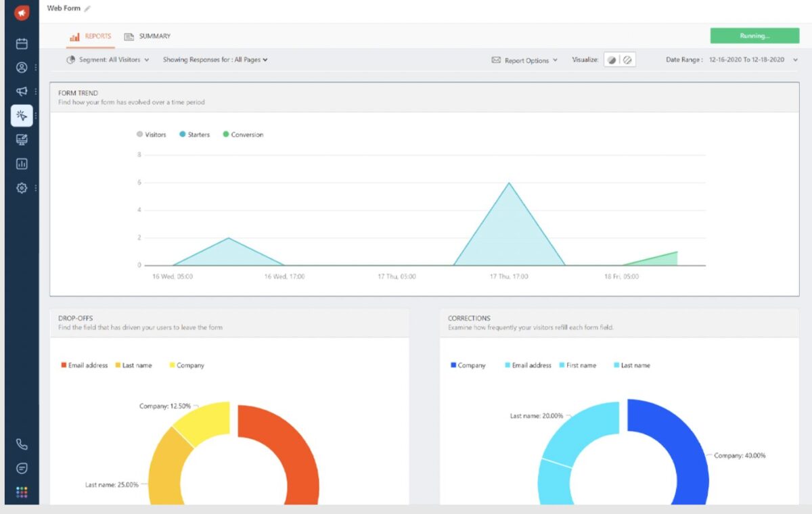Open the chat tool at sidebar bottom

(x=22, y=467)
